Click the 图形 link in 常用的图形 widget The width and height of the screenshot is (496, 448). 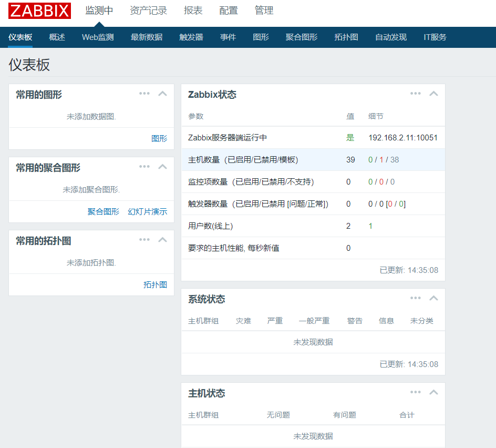(159, 138)
